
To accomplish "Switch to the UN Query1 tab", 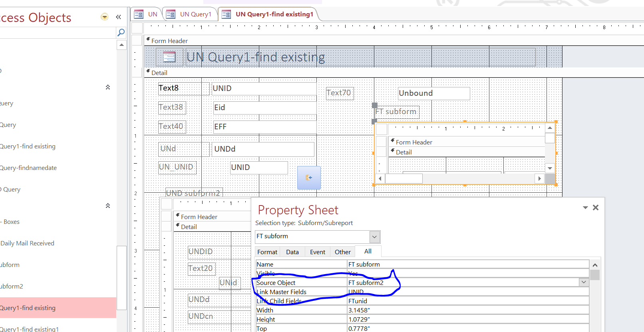I will tap(189, 14).
